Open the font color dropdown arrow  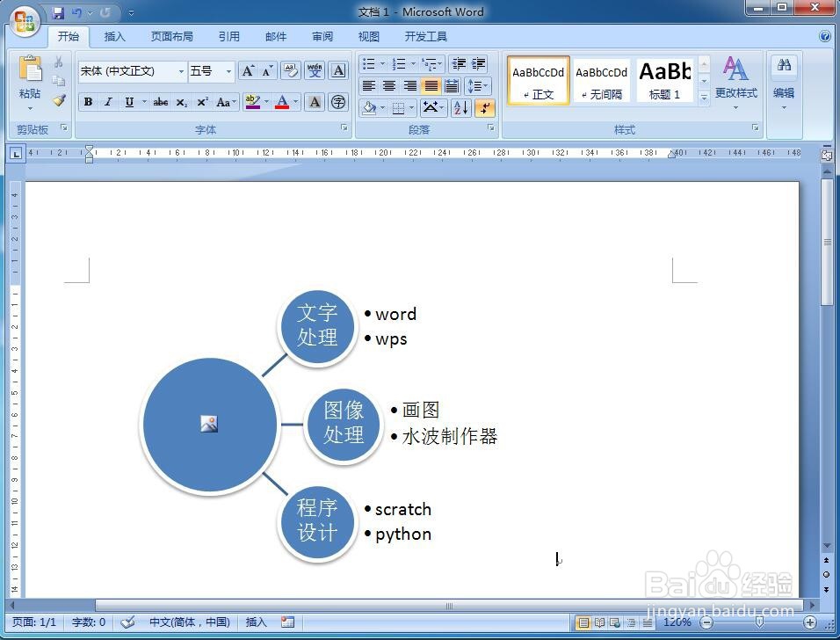(x=296, y=102)
